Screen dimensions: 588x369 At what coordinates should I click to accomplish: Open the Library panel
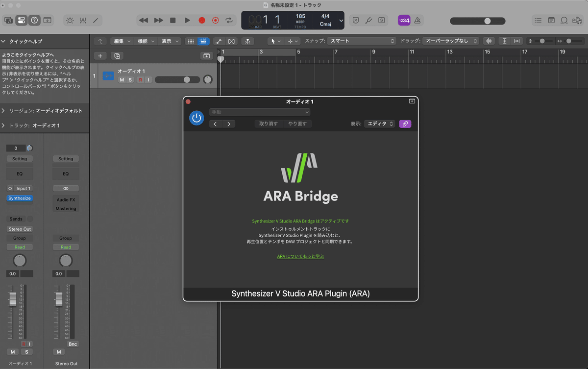[8, 20]
